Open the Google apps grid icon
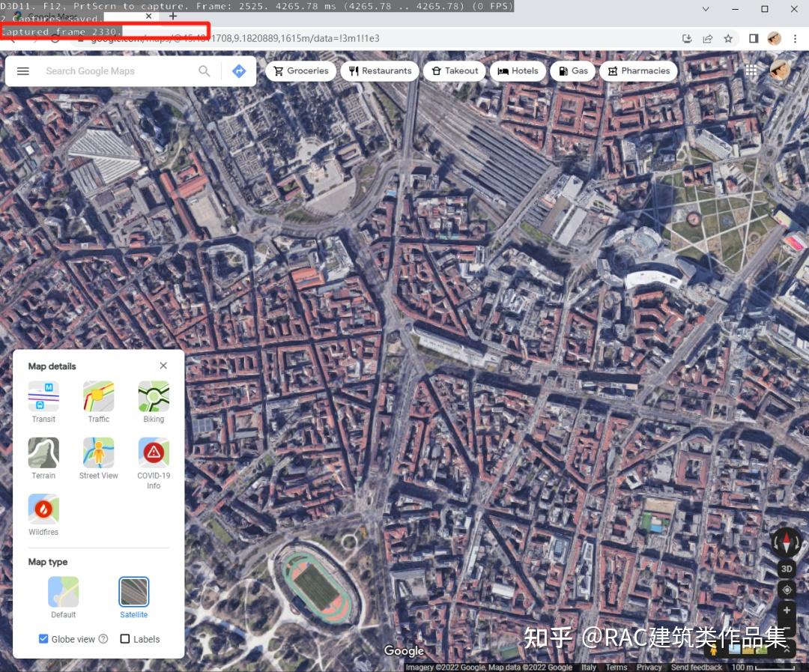This screenshot has width=809, height=672. (x=751, y=70)
